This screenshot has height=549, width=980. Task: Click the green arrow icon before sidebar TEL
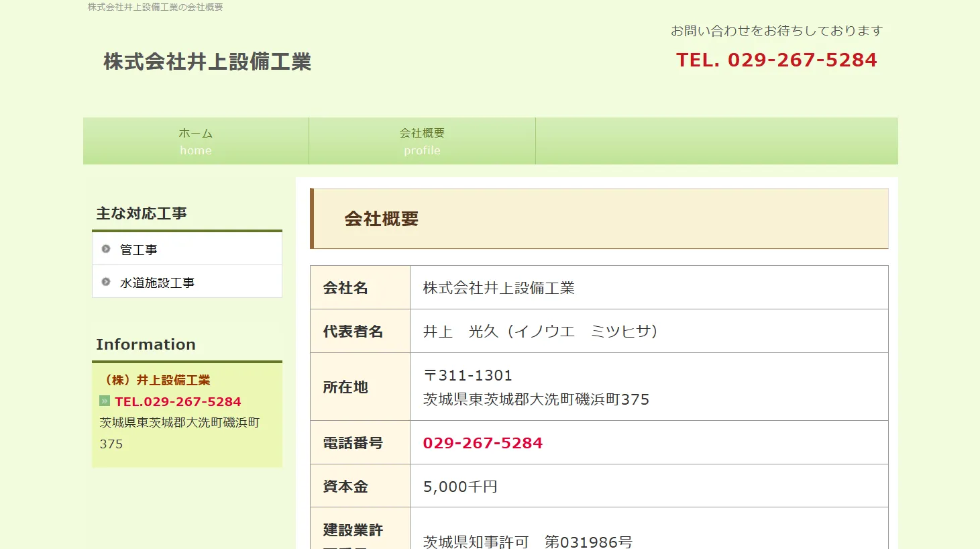(105, 401)
